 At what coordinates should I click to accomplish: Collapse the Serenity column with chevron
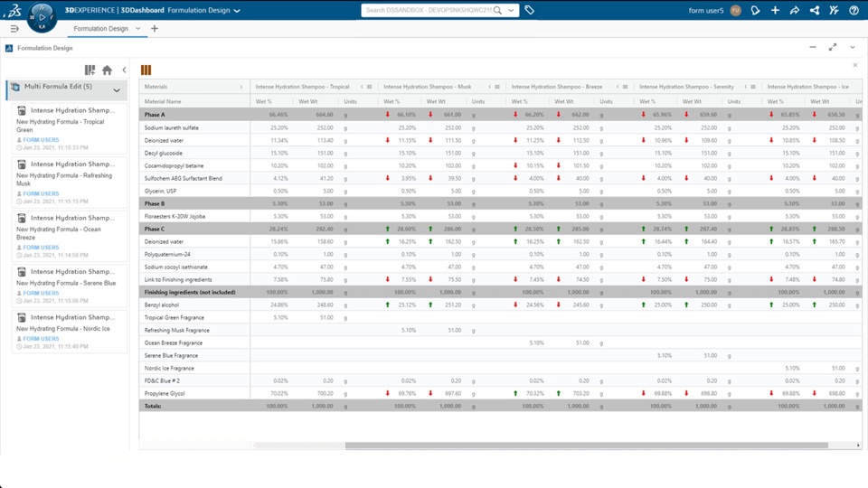pyautogui.click(x=746, y=87)
